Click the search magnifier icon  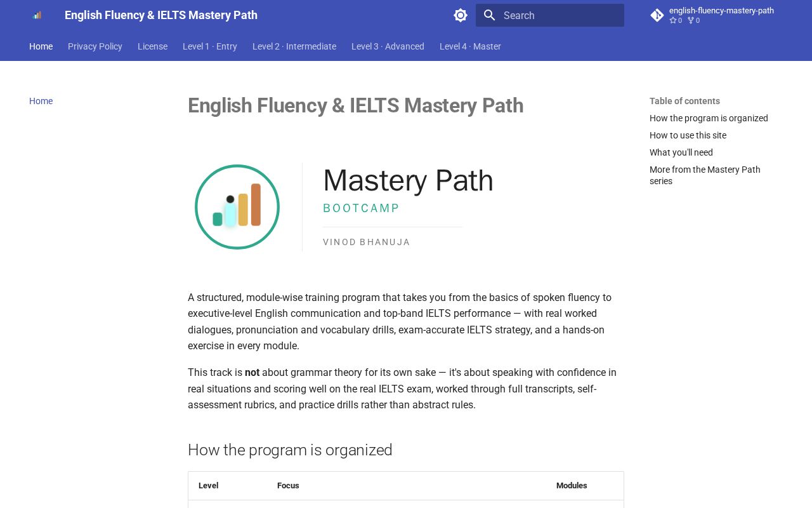click(x=489, y=15)
